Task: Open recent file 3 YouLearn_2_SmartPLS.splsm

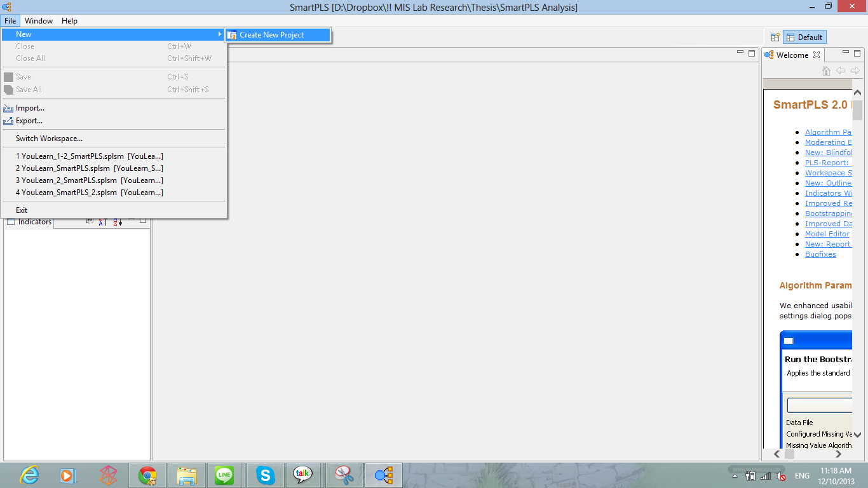Action: pos(114,180)
